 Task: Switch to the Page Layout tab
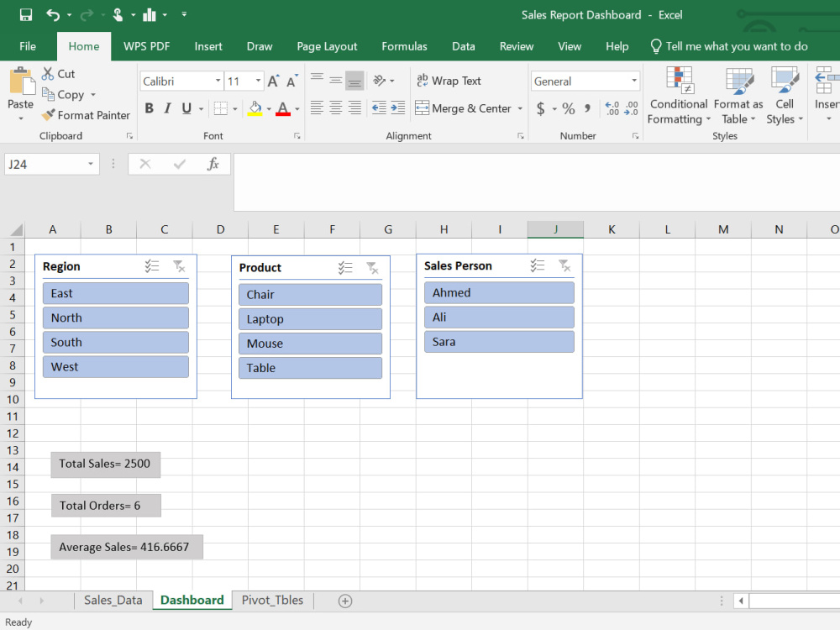coord(327,46)
